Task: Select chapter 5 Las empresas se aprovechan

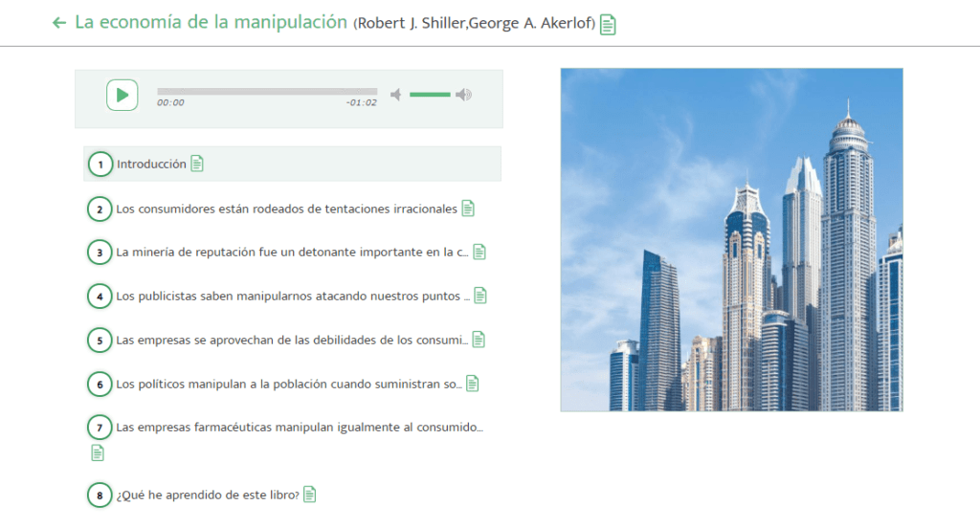Action: pos(292,340)
